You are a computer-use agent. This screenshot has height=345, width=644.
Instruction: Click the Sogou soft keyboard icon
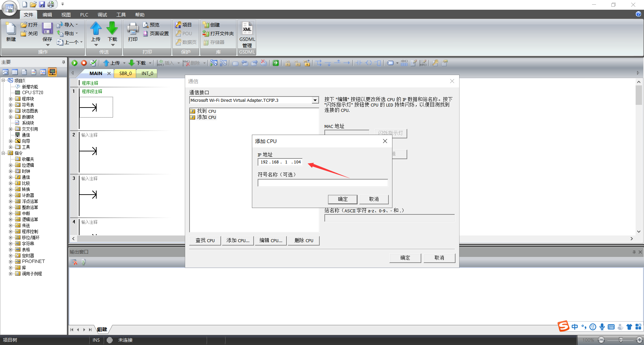(611, 327)
